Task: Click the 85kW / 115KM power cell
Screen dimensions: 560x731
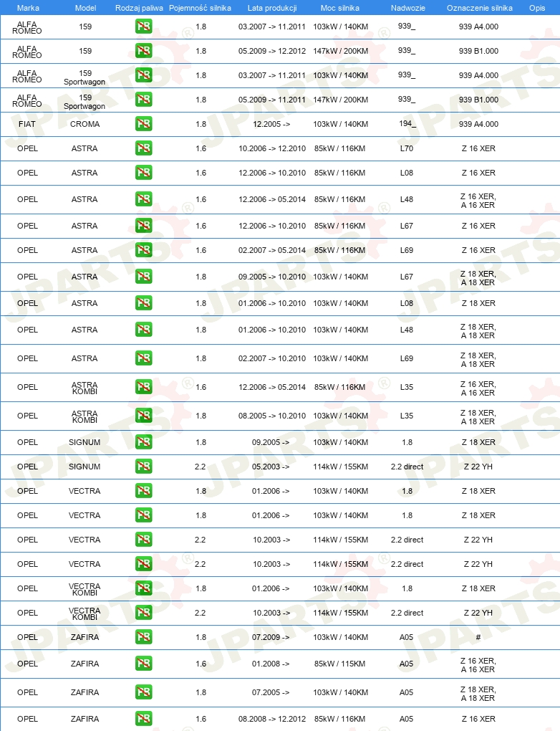Action: pyautogui.click(x=339, y=664)
